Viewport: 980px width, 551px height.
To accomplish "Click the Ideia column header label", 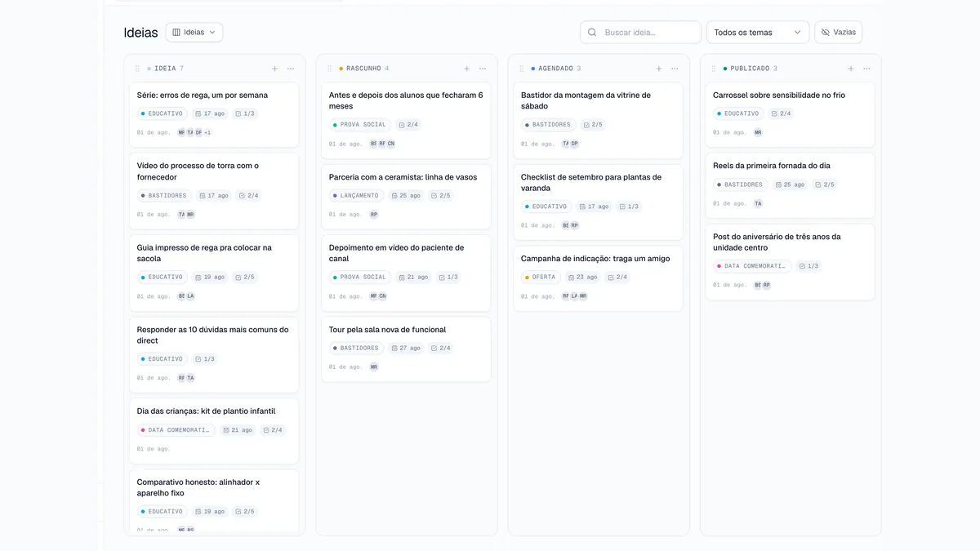I will click(165, 69).
